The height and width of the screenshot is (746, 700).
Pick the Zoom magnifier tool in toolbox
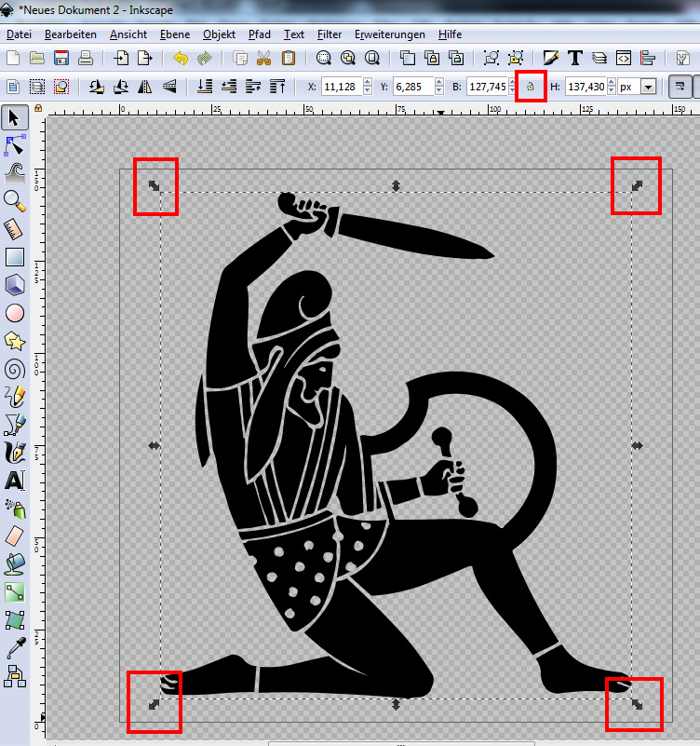[x=15, y=202]
